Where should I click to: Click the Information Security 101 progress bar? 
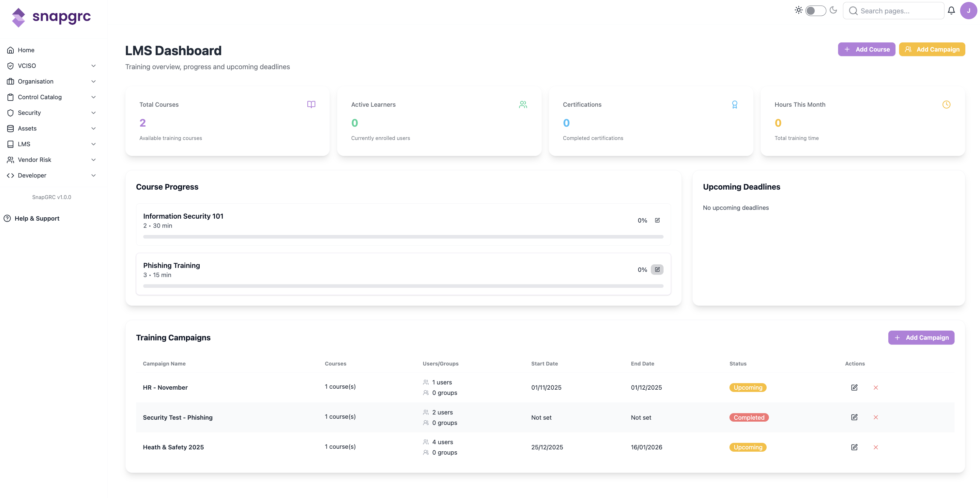pyautogui.click(x=403, y=236)
